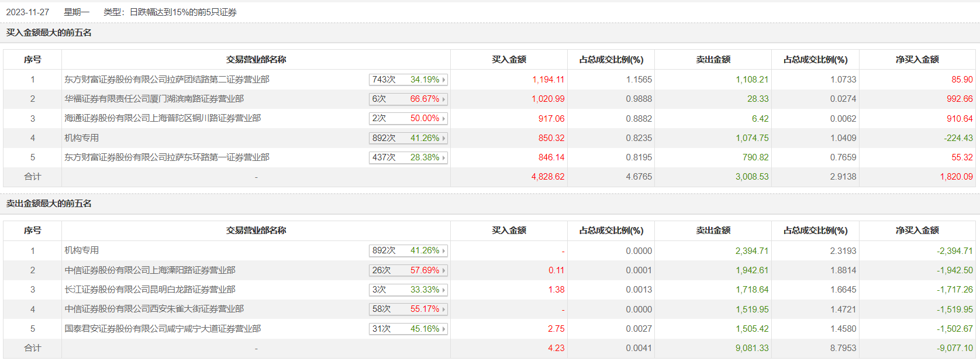Viewport: 980px width, 361px height.
Task: Click the arrow icon beside 743次 34.19%
Action: point(444,80)
